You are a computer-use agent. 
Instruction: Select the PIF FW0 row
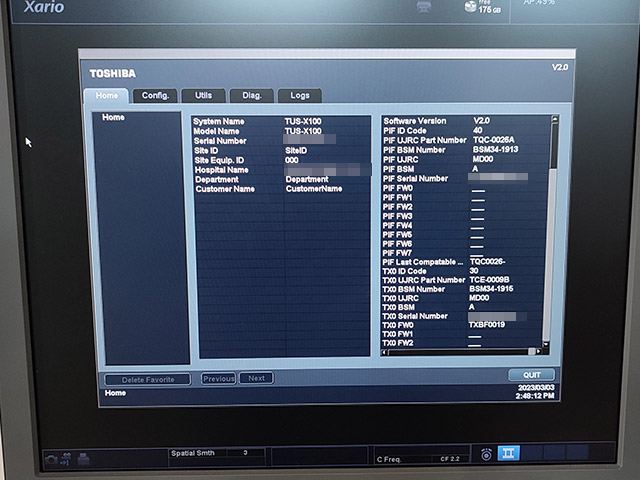click(x=465, y=188)
